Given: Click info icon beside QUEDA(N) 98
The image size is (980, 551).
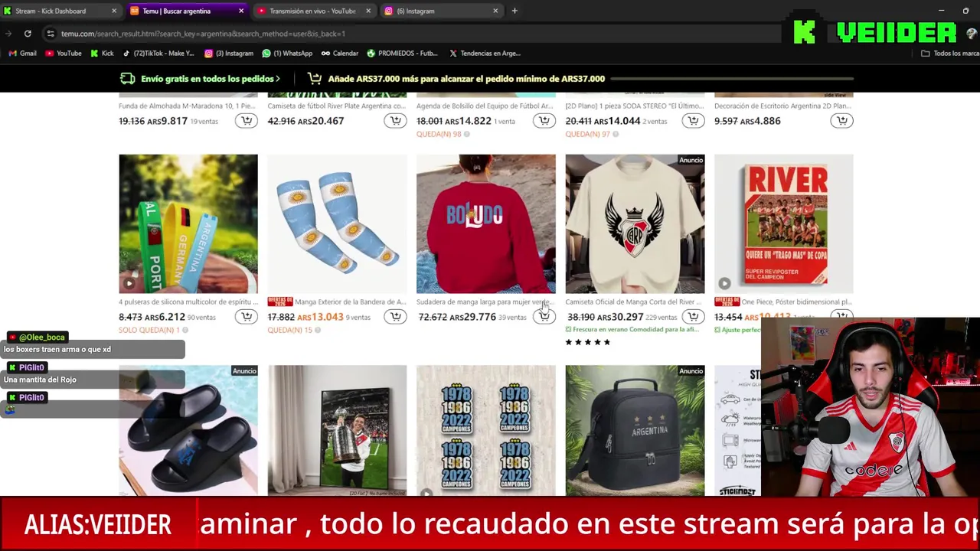Looking at the screenshot, I should click(x=467, y=134).
